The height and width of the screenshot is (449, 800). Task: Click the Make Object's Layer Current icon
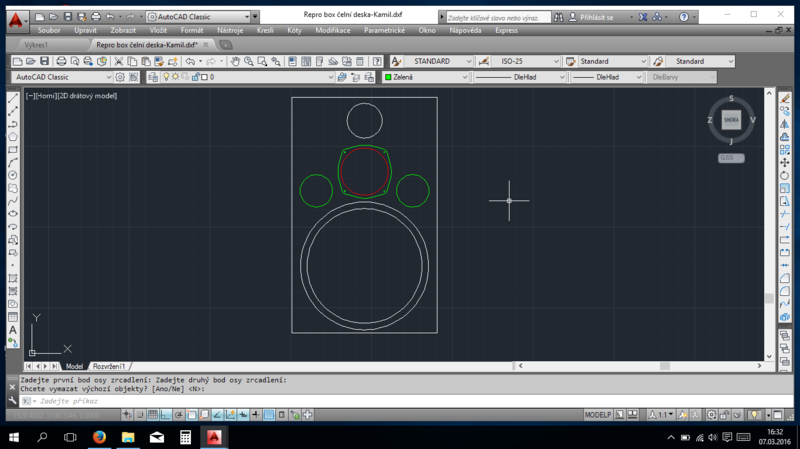342,77
